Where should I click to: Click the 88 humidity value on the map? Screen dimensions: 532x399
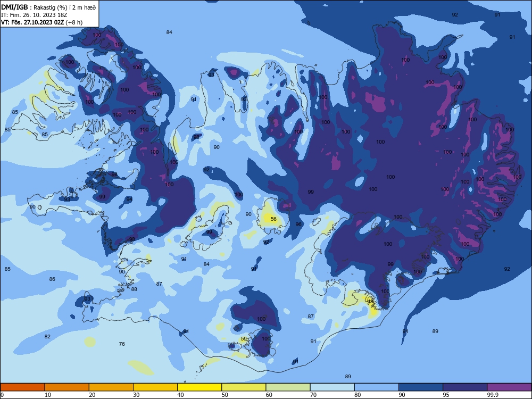tap(134, 289)
